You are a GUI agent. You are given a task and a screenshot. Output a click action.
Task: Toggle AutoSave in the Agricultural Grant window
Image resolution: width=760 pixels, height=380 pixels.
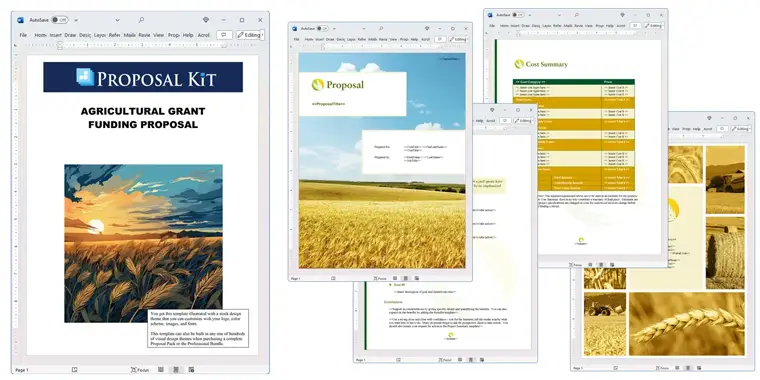click(x=60, y=20)
